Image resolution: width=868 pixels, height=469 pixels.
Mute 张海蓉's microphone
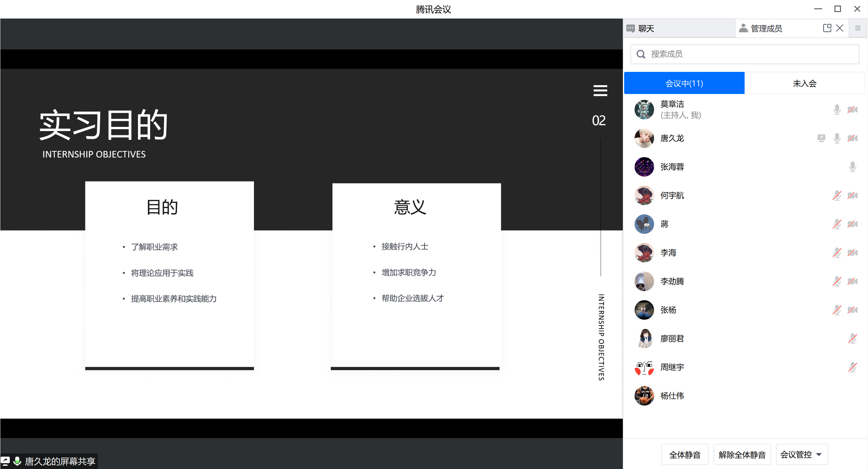tap(852, 167)
